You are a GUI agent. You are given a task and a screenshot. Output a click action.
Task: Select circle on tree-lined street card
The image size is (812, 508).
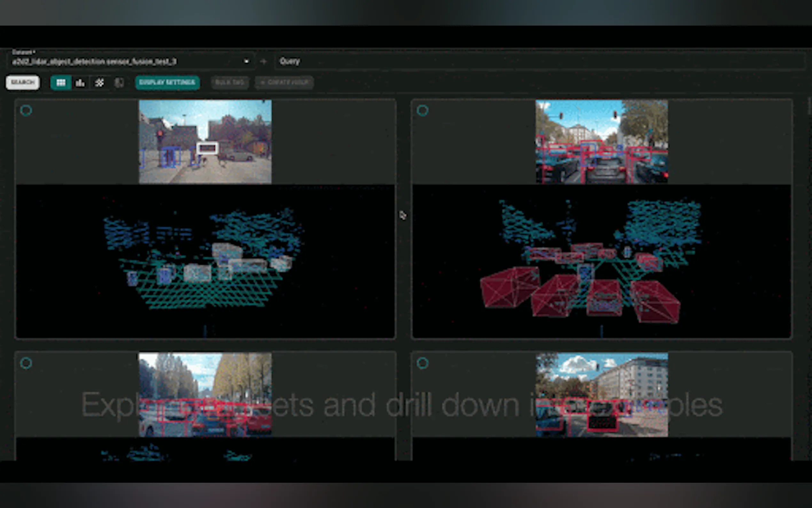click(26, 363)
